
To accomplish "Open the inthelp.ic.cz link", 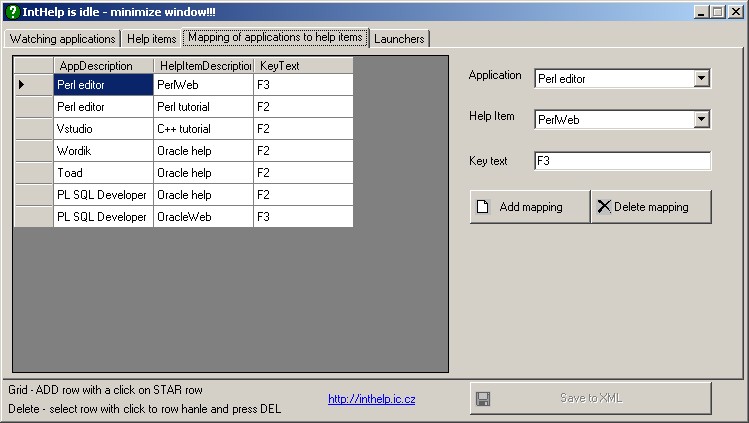I will (371, 399).
